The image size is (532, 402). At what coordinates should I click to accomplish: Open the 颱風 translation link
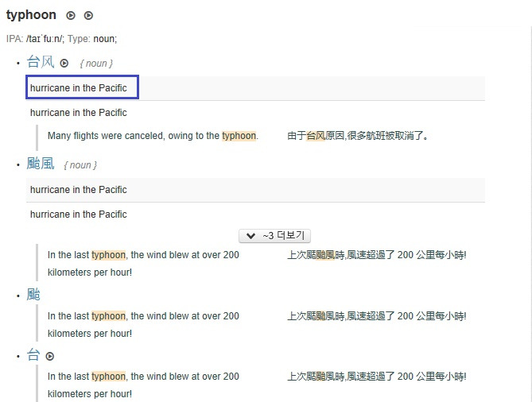click(x=41, y=164)
